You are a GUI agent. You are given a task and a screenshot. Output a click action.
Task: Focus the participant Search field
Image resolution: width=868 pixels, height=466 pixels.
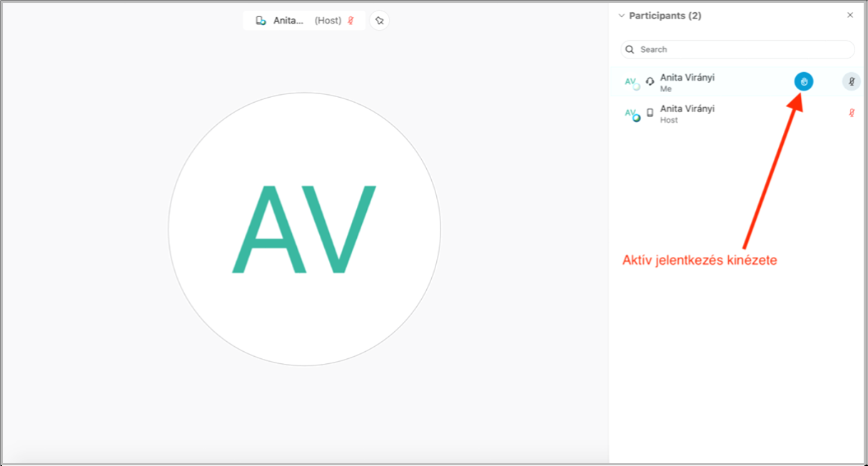tap(738, 49)
